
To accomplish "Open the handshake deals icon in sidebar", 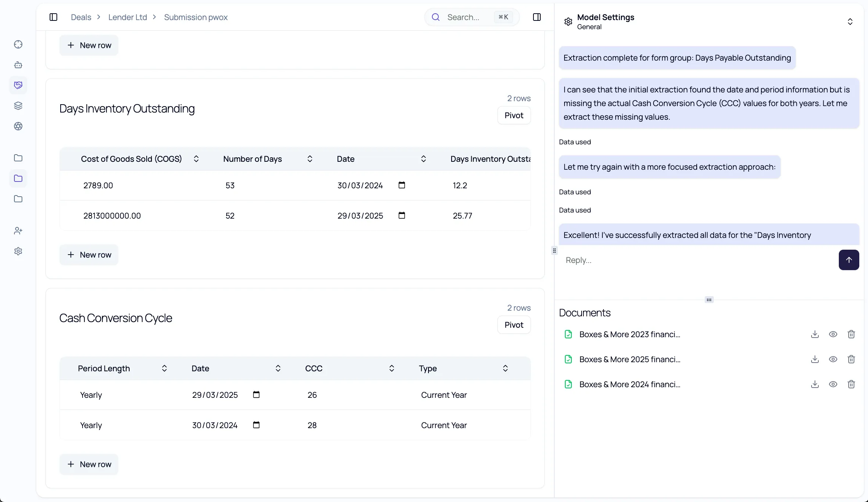I will 18,85.
